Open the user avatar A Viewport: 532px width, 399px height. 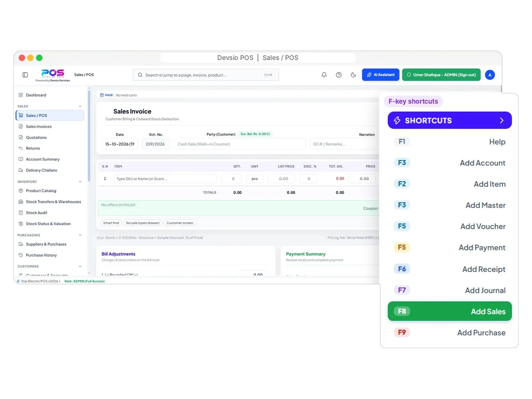[490, 75]
